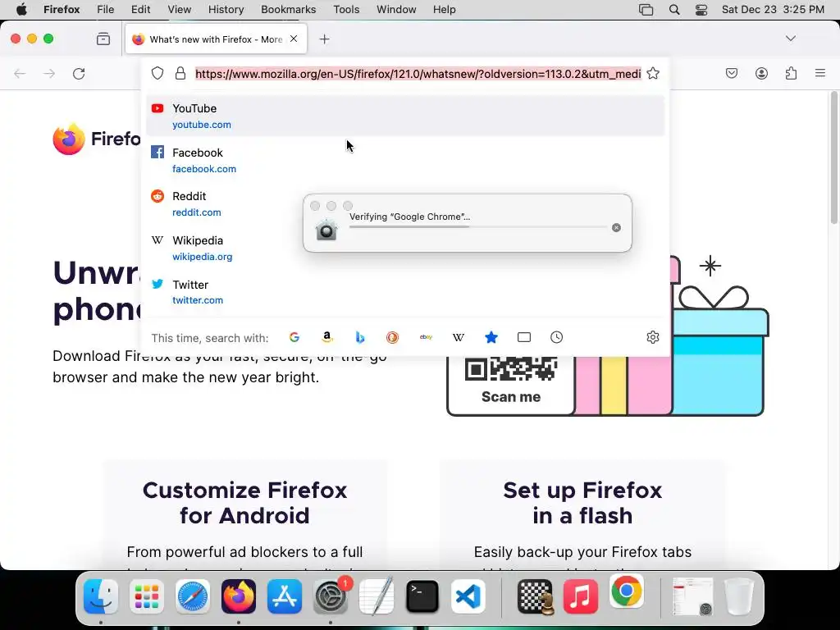Close the What's new with Firefox tab
840x630 pixels.
(294, 39)
